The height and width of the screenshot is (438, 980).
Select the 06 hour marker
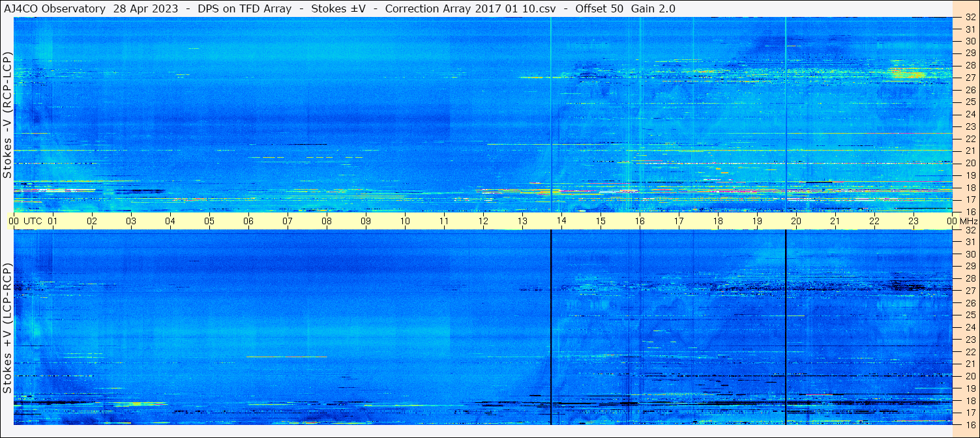(x=248, y=221)
